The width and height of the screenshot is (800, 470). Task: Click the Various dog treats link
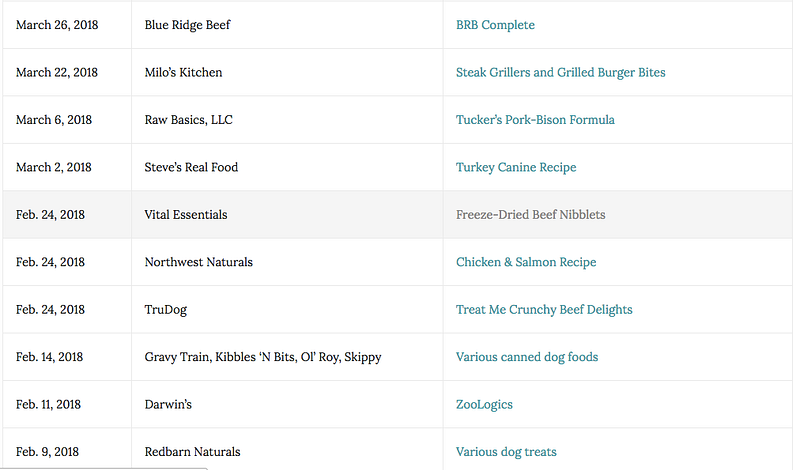[506, 452]
